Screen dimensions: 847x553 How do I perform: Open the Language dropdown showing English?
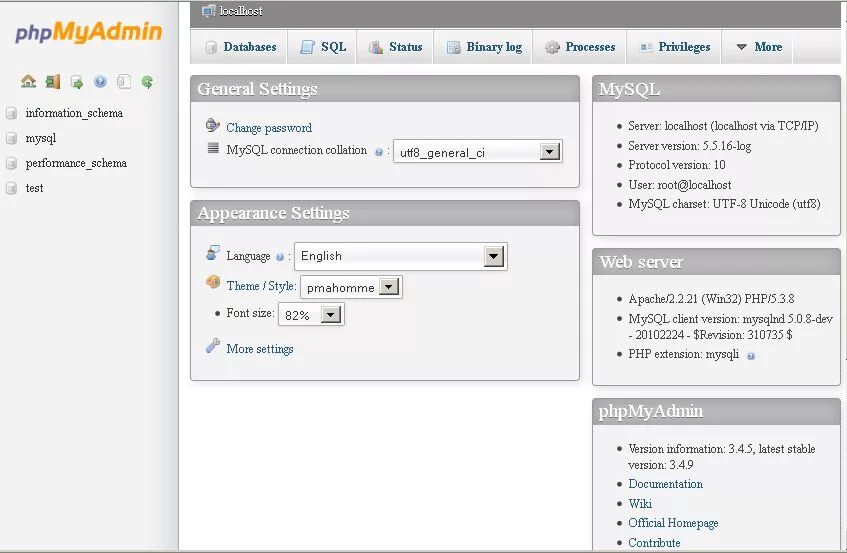tap(401, 257)
